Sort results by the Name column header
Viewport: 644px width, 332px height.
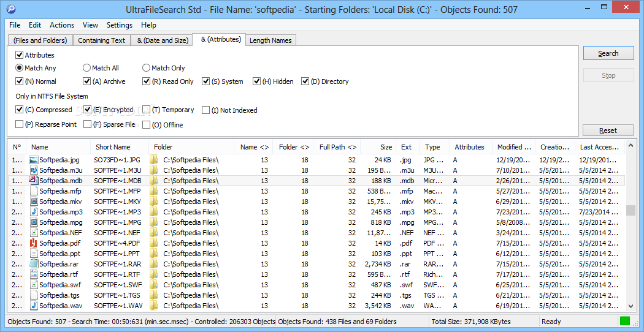59,147
